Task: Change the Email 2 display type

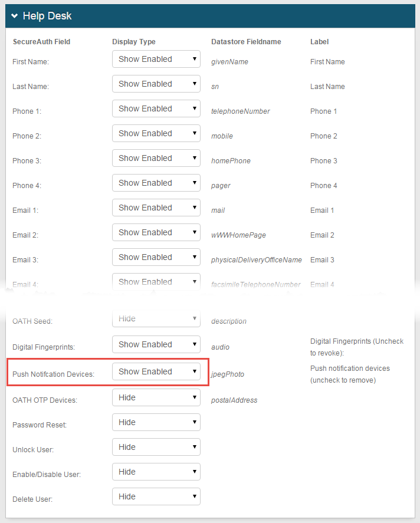Action: pyautogui.click(x=156, y=232)
